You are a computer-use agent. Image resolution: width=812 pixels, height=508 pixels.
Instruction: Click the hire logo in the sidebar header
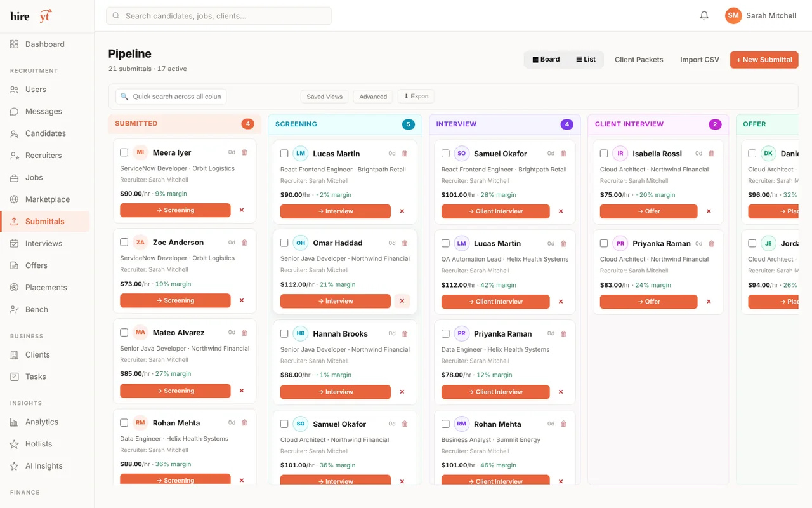coord(31,16)
